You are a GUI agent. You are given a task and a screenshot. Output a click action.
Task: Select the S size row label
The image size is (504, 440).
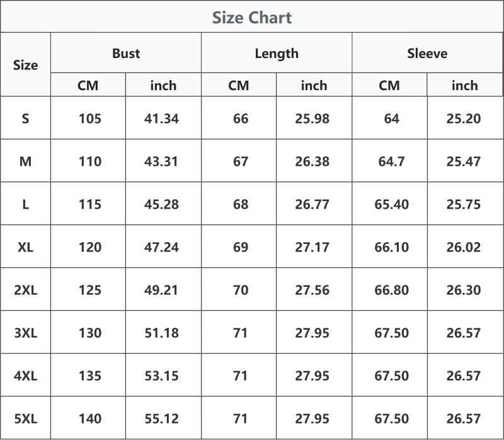pyautogui.click(x=25, y=119)
